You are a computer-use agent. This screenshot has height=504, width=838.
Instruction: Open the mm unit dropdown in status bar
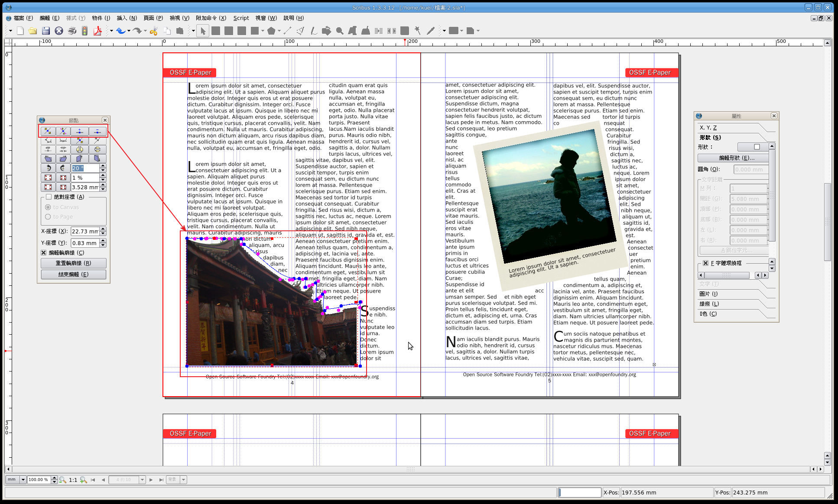pyautogui.click(x=23, y=480)
